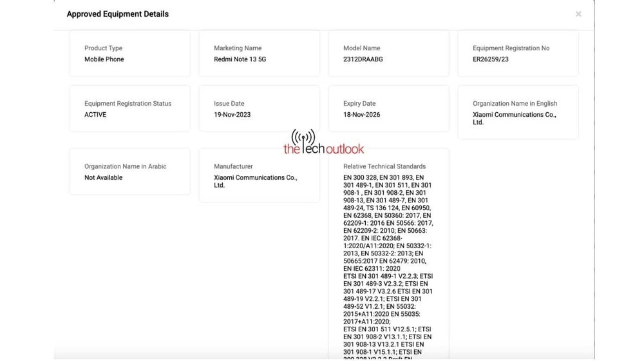Image resolution: width=644 pixels, height=363 pixels.
Task: Select the Not Available value
Action: click(x=103, y=177)
